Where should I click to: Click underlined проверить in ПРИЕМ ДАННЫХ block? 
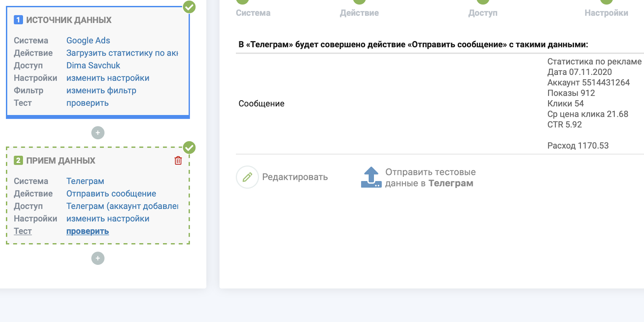pyautogui.click(x=87, y=231)
